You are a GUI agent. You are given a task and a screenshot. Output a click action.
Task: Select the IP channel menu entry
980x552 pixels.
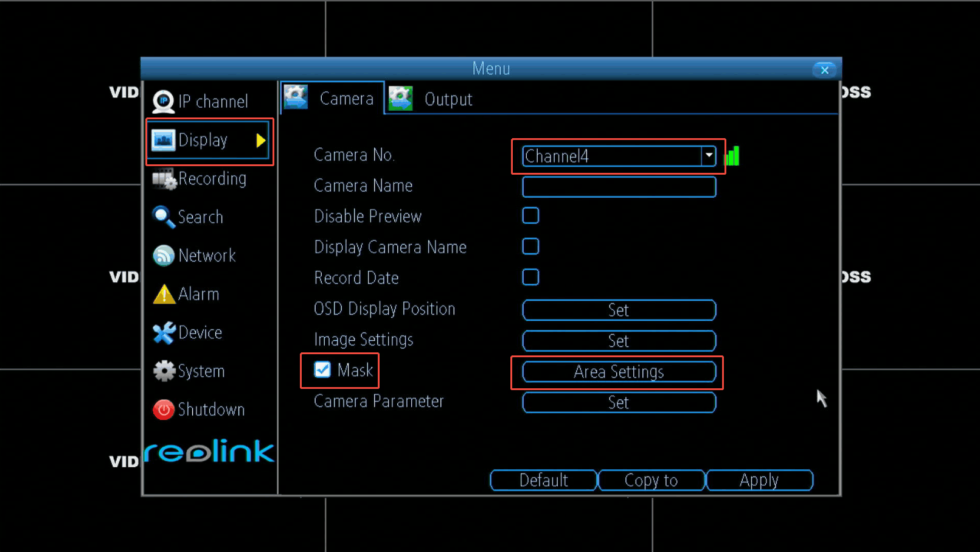[x=201, y=102]
